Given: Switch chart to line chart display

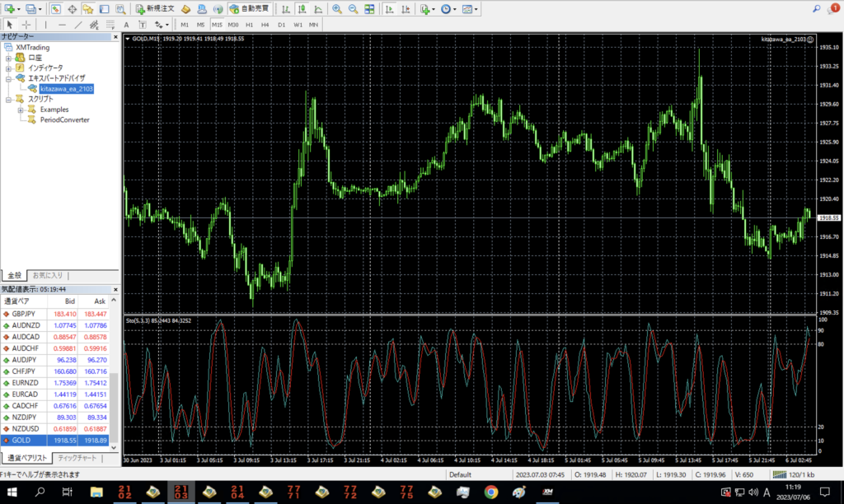Looking at the screenshot, I should coord(316,9).
